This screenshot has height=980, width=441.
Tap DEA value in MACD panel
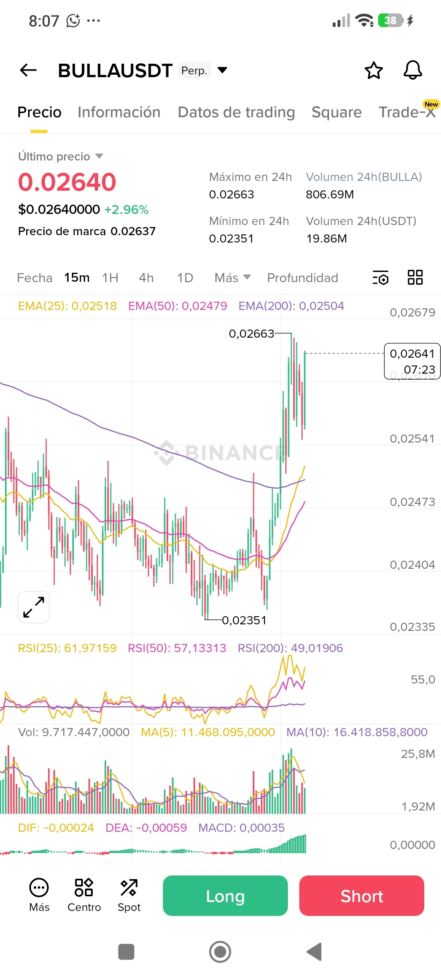(146, 828)
